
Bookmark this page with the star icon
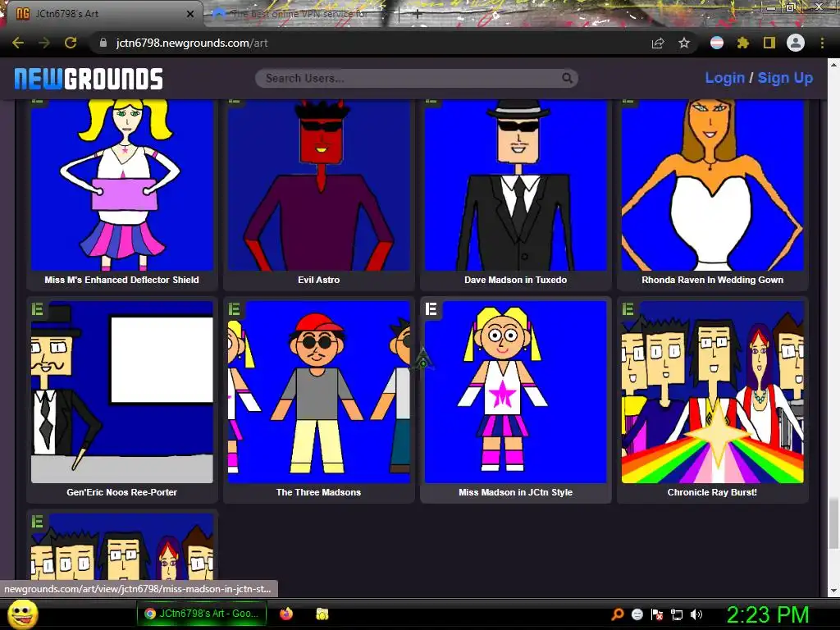coord(684,43)
